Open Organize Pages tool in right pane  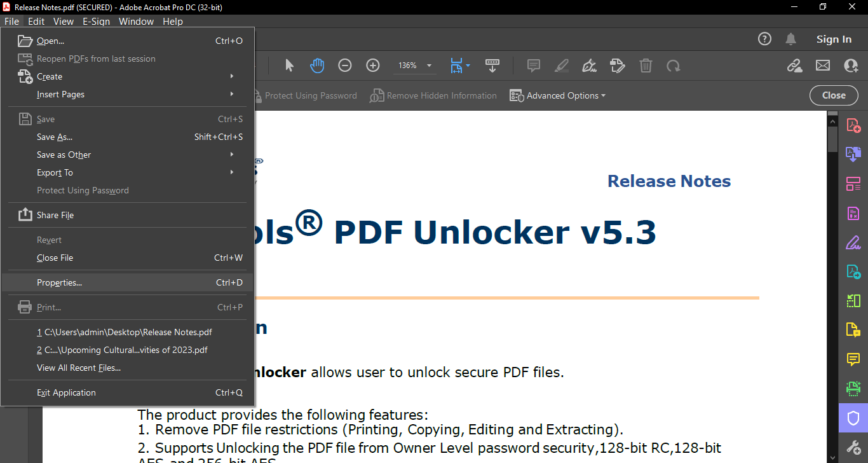pos(853,184)
